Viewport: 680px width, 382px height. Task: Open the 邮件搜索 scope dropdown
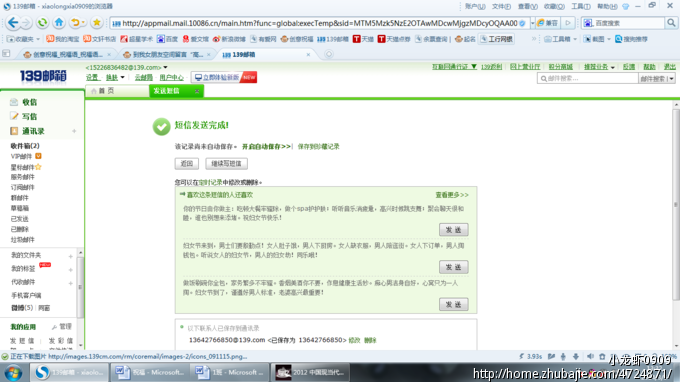(x=671, y=79)
